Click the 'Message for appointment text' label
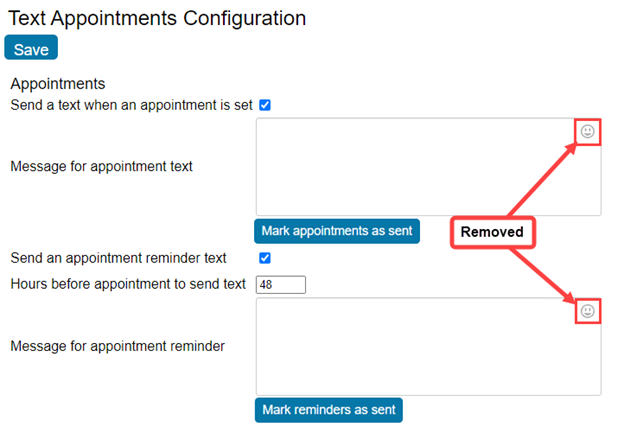 tap(101, 166)
